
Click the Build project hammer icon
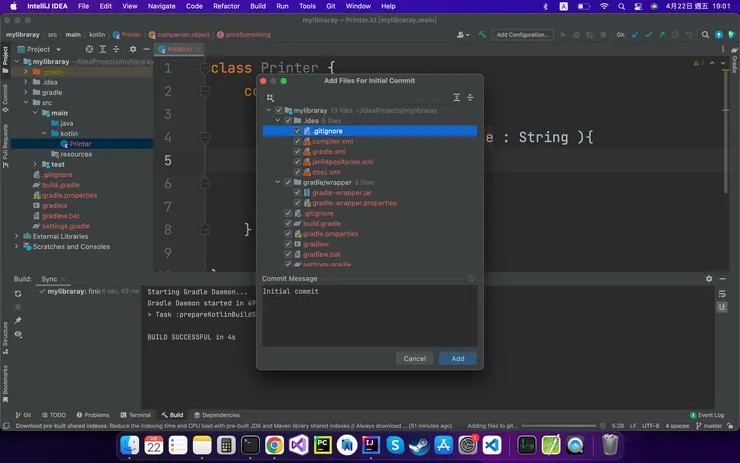[482, 35]
